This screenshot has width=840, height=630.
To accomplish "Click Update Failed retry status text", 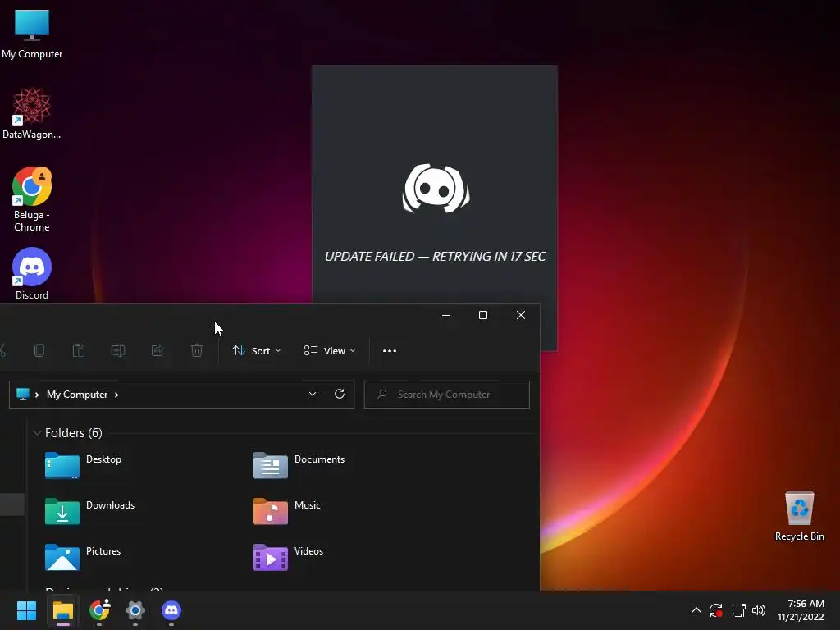I will tap(435, 257).
